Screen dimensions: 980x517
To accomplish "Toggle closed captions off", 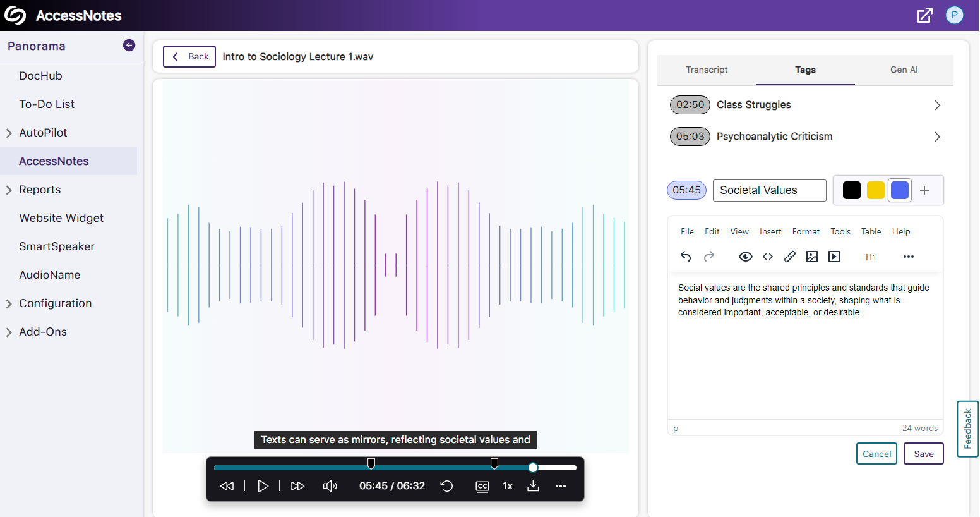I will 482,486.
